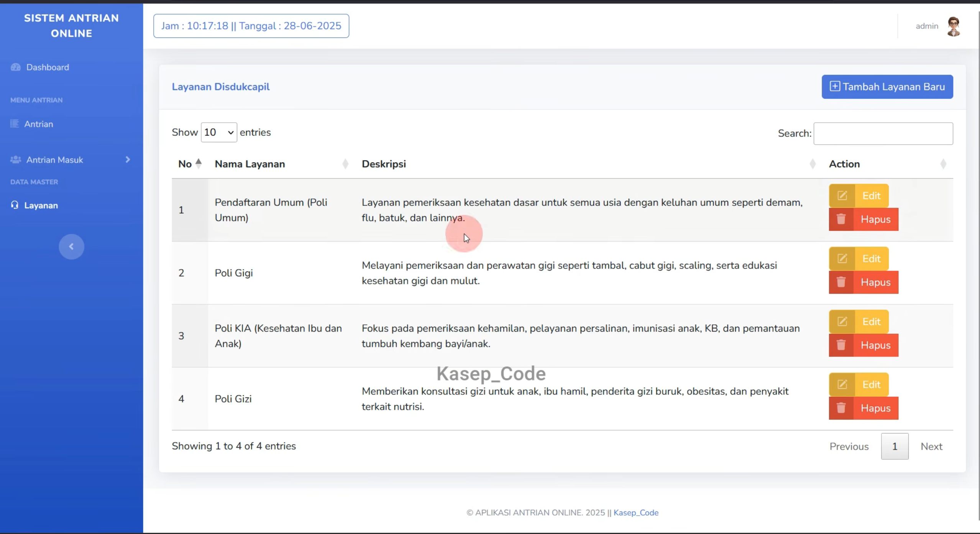The height and width of the screenshot is (534, 980).
Task: Go to the Previous page
Action: coord(849,446)
